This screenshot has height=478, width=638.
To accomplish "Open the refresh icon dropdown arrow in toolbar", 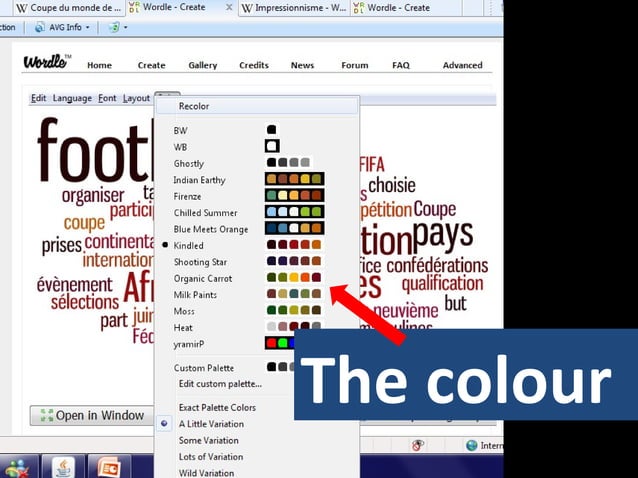I will click(125, 28).
